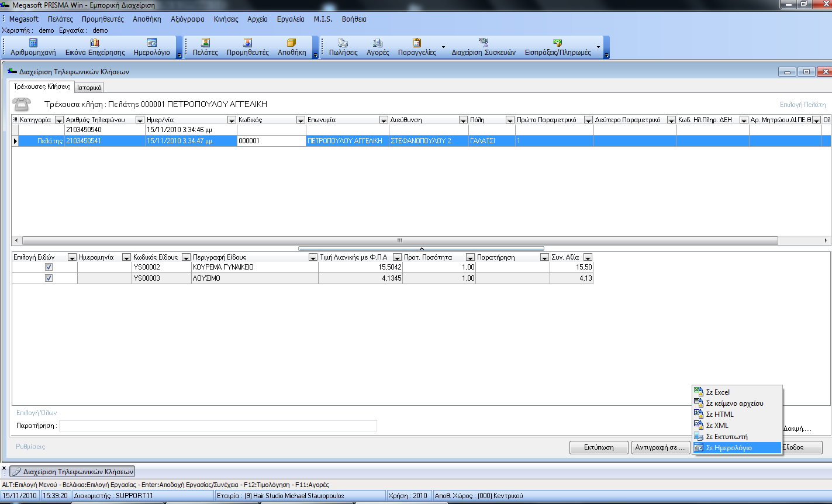The image size is (832, 504).
Task: Click the XML icon in export menu
Action: point(698,425)
